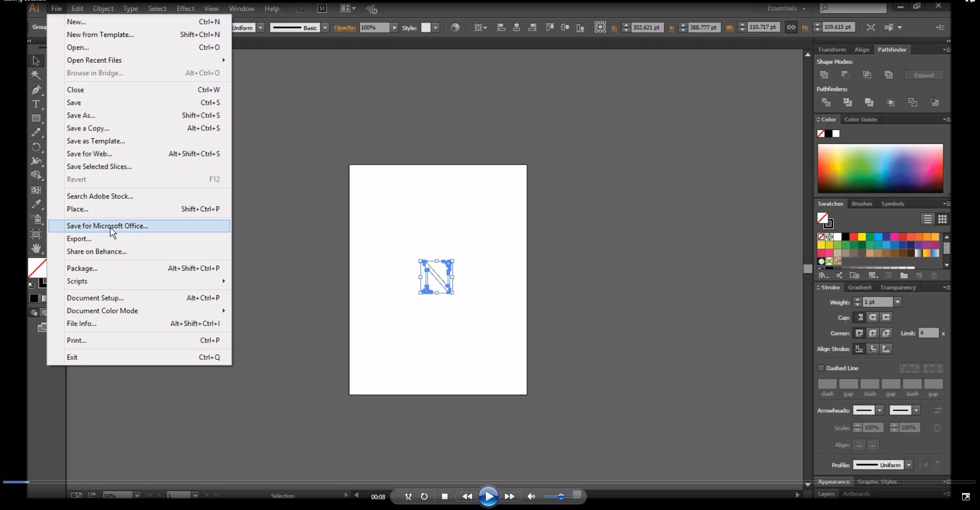Open the Effect menu
Screen dimensions: 980x510
coord(185,8)
